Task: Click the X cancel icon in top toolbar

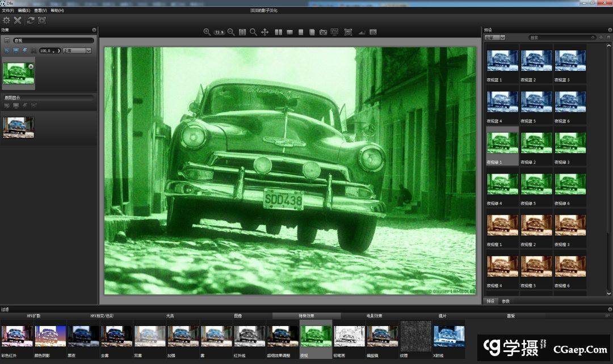Action: (18, 20)
